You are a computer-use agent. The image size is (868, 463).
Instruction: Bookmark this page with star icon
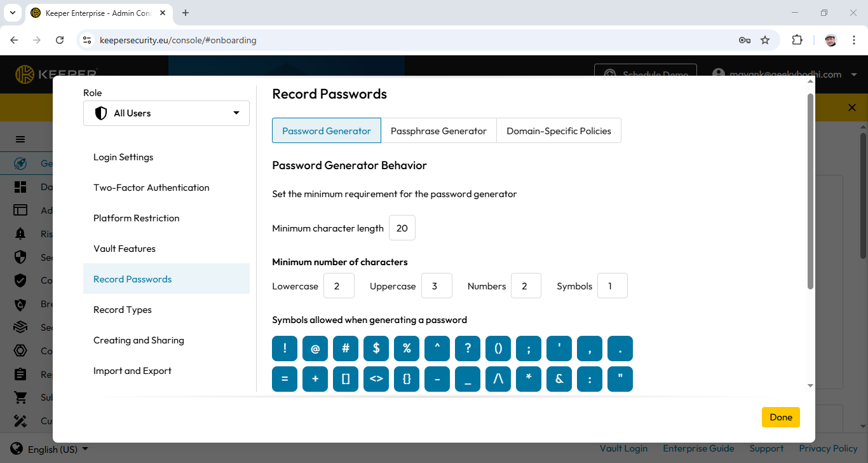[765, 40]
